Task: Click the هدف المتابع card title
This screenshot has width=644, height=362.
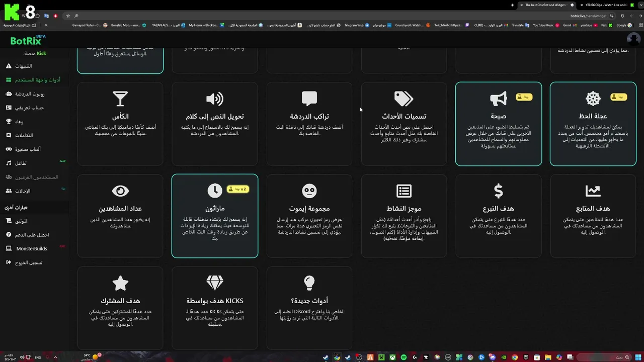Action: [593, 209]
